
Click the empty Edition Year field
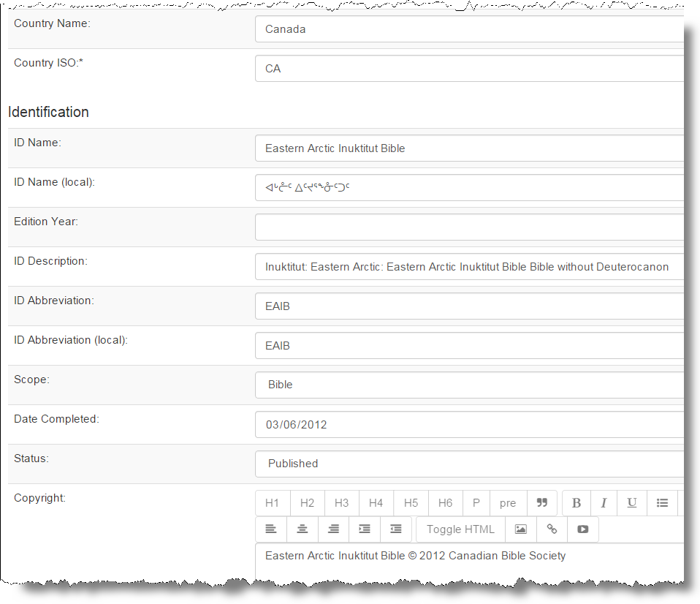(x=469, y=227)
